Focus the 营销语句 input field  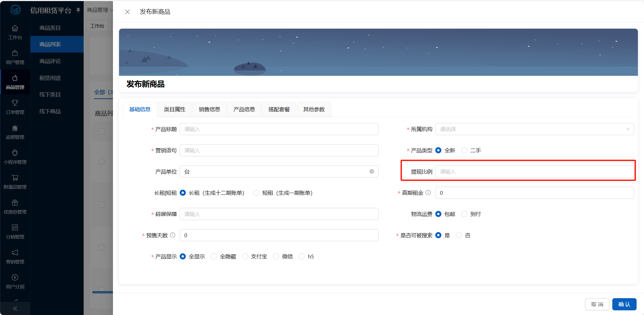tap(279, 150)
